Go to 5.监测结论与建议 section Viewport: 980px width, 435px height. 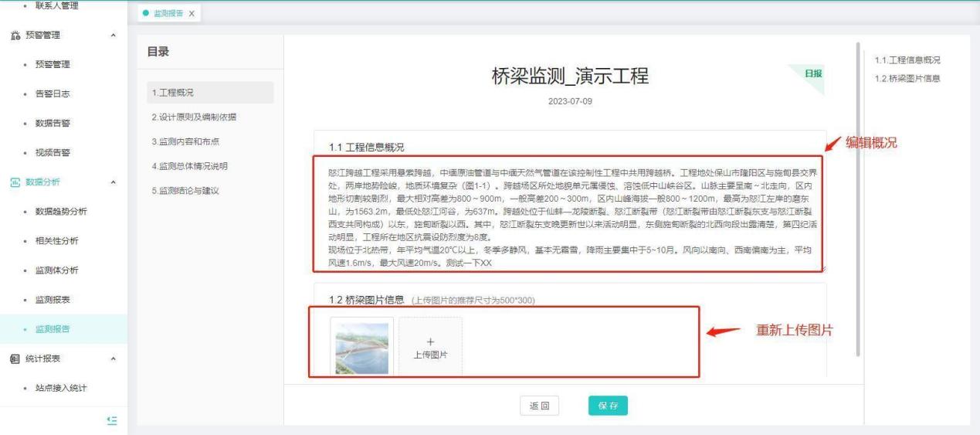point(185,191)
